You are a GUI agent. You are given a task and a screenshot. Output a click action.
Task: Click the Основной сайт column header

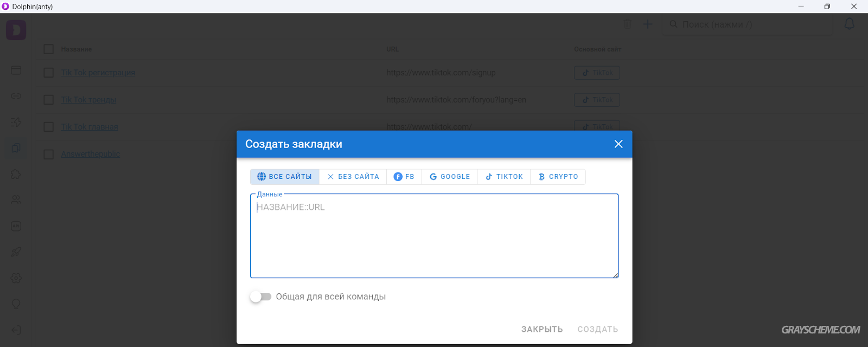click(x=597, y=49)
